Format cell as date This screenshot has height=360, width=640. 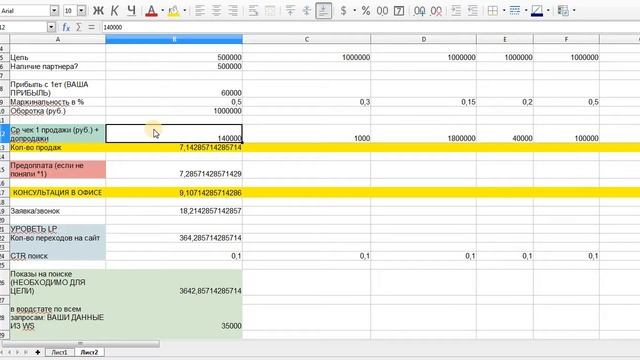[399, 11]
